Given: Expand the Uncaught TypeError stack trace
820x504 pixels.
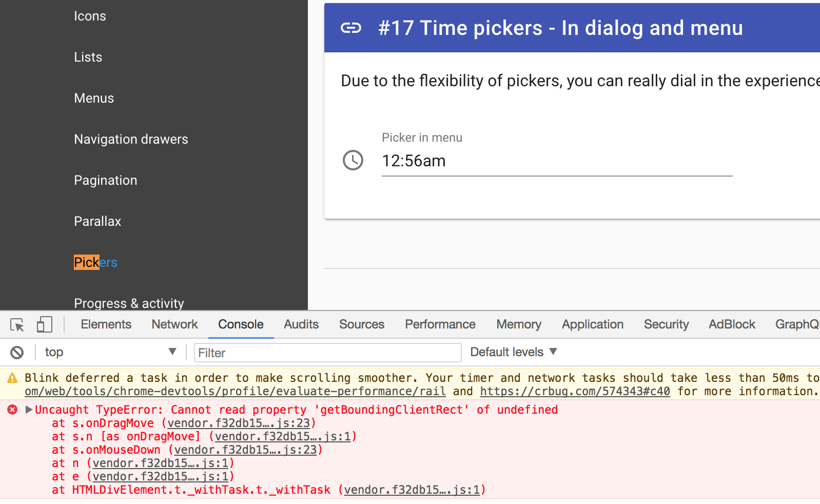Looking at the screenshot, I should 29,410.
